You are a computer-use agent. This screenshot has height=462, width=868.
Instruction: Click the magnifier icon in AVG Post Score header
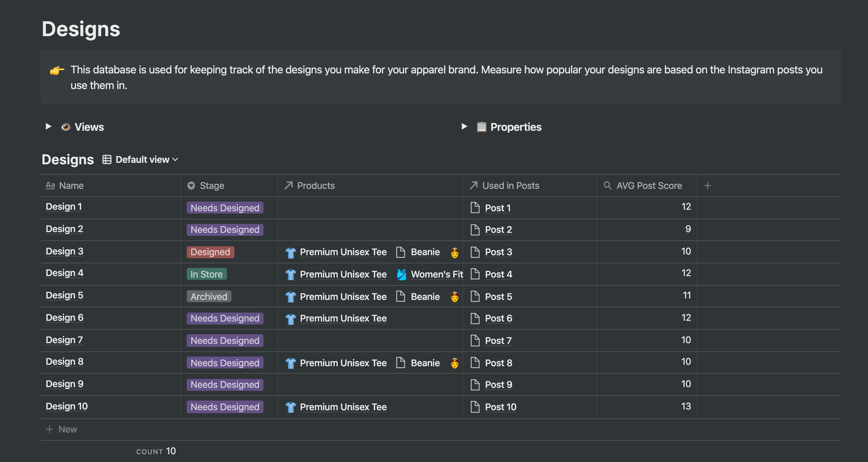click(607, 185)
